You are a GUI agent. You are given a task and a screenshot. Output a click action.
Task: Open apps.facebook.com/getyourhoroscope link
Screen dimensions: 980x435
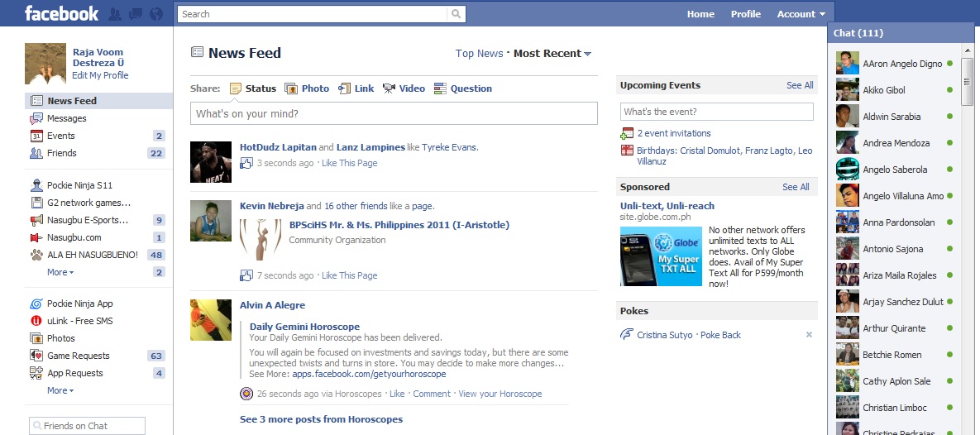(370, 375)
